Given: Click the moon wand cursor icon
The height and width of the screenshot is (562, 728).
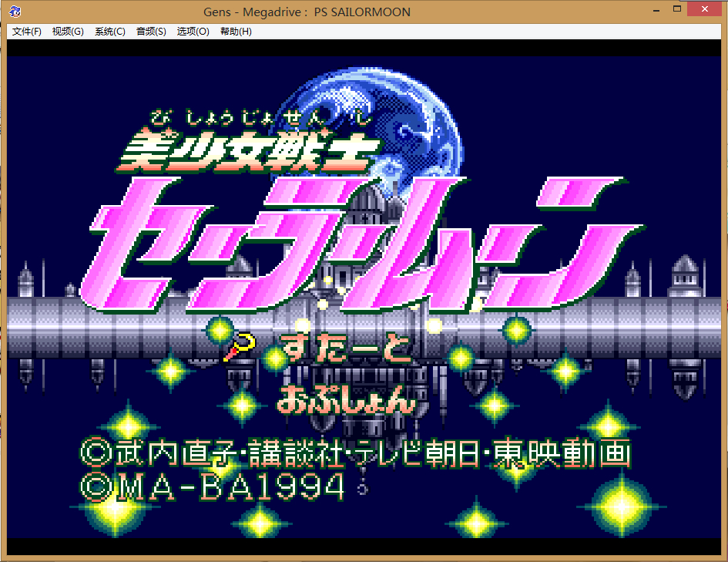Looking at the screenshot, I should [x=240, y=346].
